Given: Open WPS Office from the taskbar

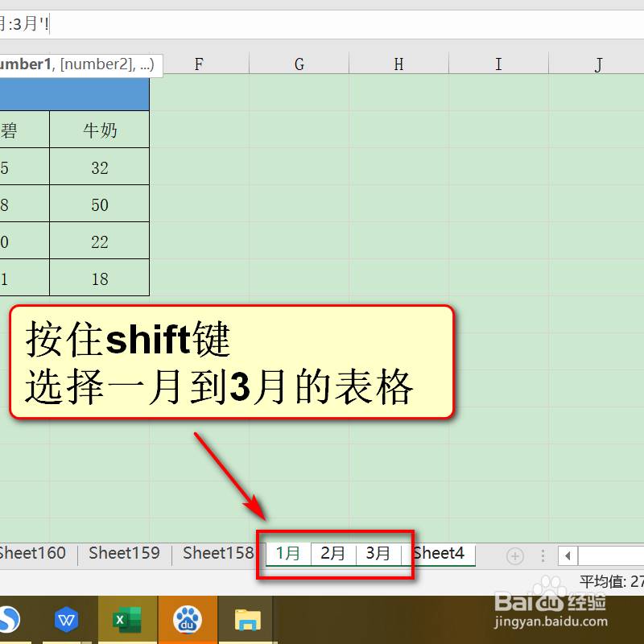Looking at the screenshot, I should [66, 620].
